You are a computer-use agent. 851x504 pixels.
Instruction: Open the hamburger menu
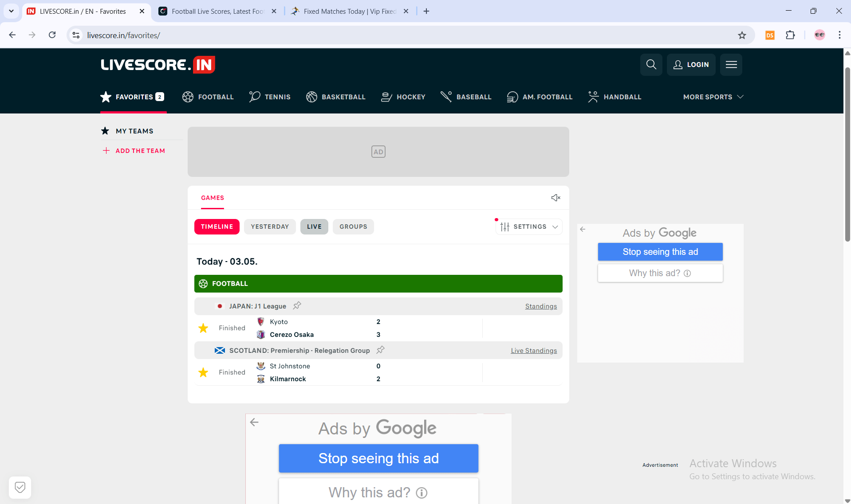731,65
